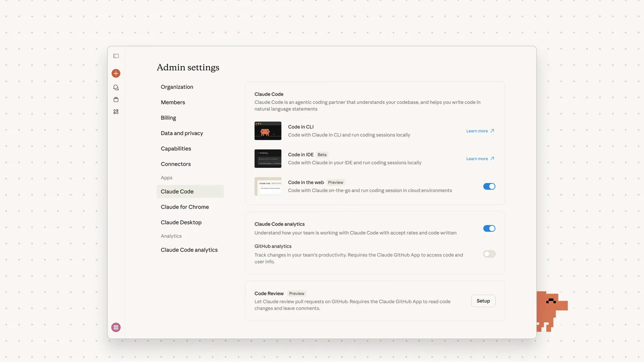The height and width of the screenshot is (362, 644).
Task: Click the Admin settings heading
Action: pos(188,67)
